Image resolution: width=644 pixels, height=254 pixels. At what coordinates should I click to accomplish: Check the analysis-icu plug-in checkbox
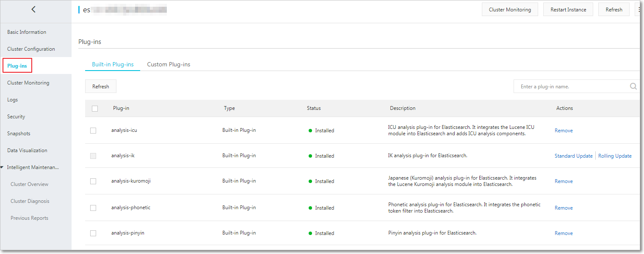tap(93, 131)
